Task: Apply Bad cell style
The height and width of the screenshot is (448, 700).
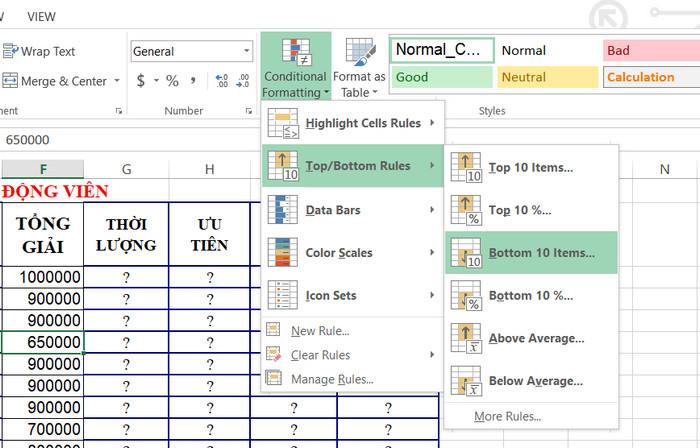Action: tap(651, 50)
